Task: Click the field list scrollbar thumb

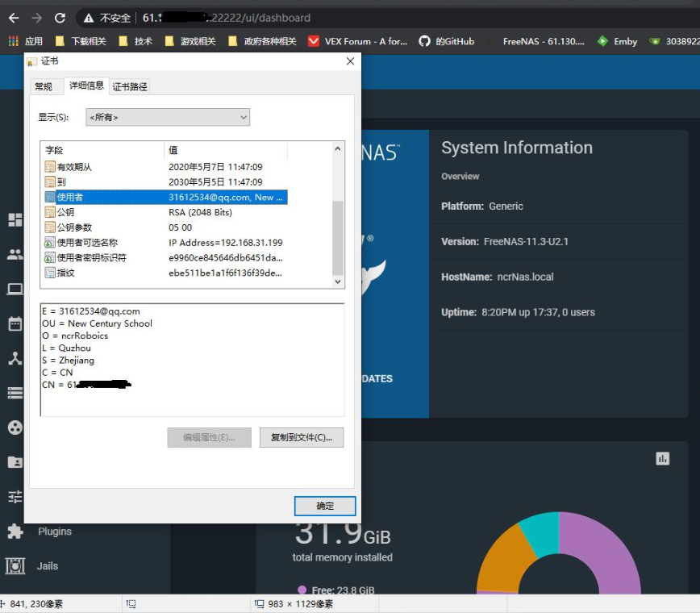Action: (x=338, y=237)
